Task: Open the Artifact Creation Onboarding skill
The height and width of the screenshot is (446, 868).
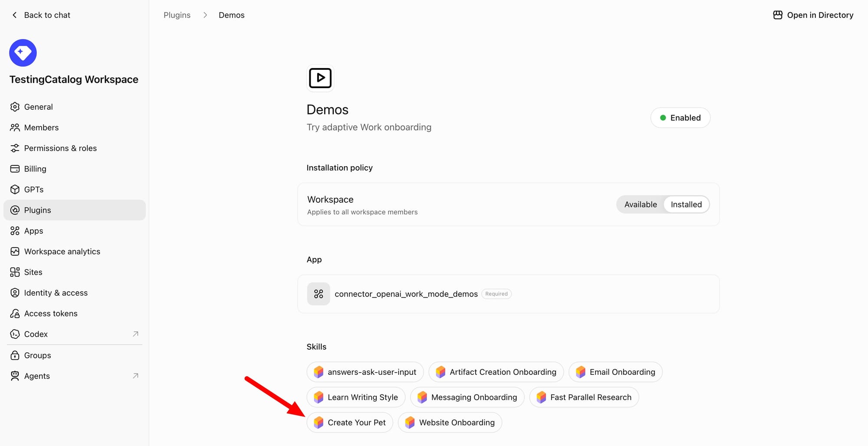Action: click(496, 372)
